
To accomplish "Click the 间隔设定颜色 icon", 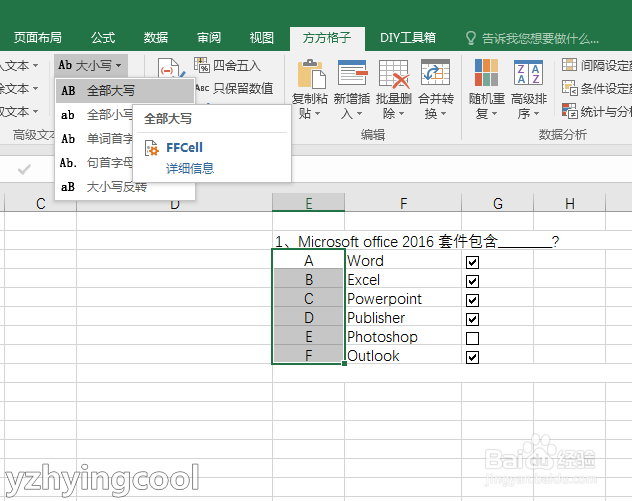I will pyautogui.click(x=569, y=64).
